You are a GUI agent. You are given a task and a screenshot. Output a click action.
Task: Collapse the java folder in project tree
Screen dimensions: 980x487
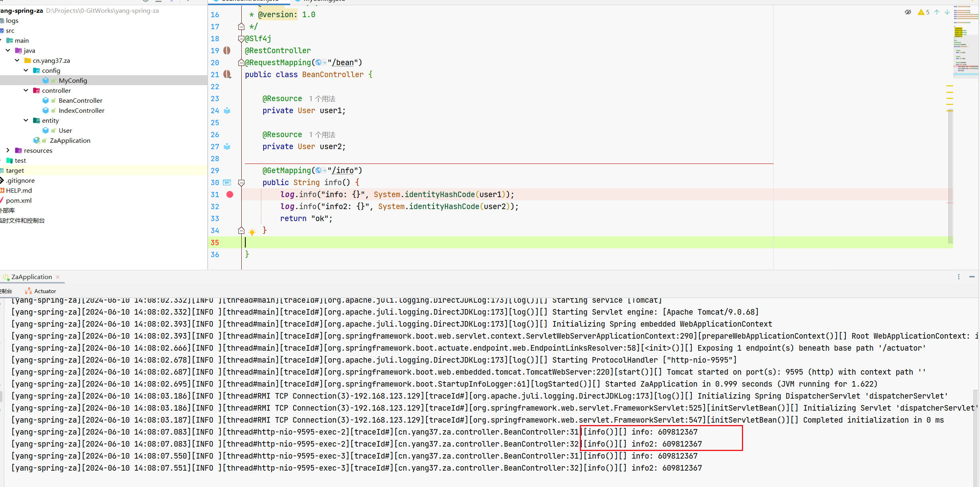pyautogui.click(x=8, y=50)
